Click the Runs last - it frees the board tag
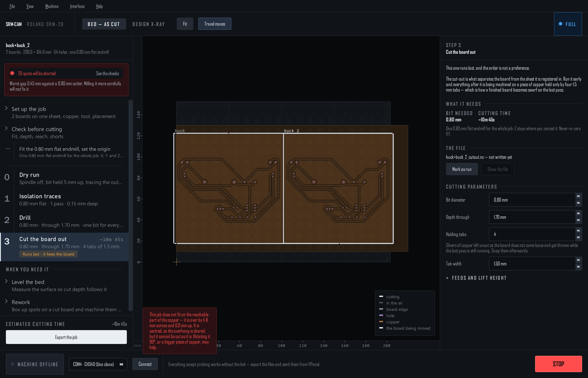 48,254
